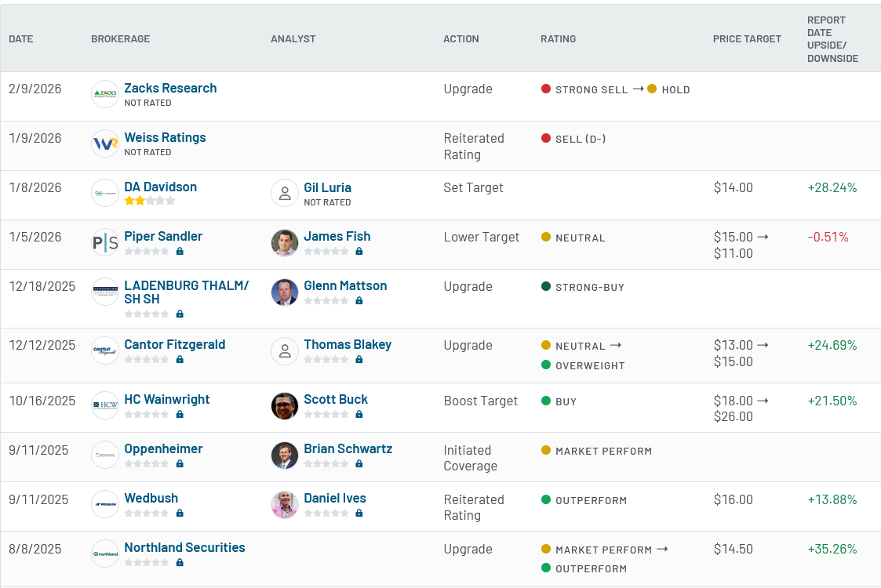Click lock icon under LADENBURG THALM/SH SH

(x=180, y=314)
